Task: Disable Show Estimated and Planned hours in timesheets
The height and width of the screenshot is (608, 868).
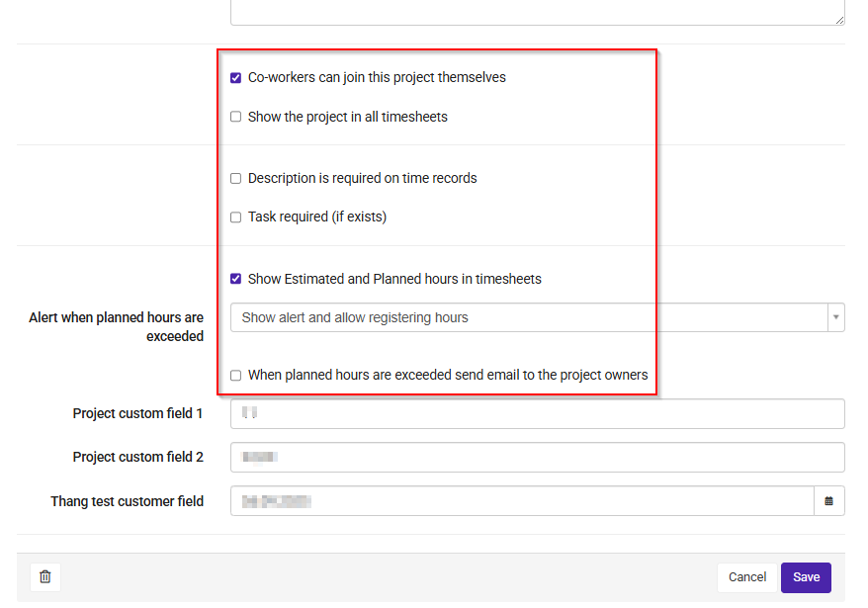Action: (x=236, y=279)
